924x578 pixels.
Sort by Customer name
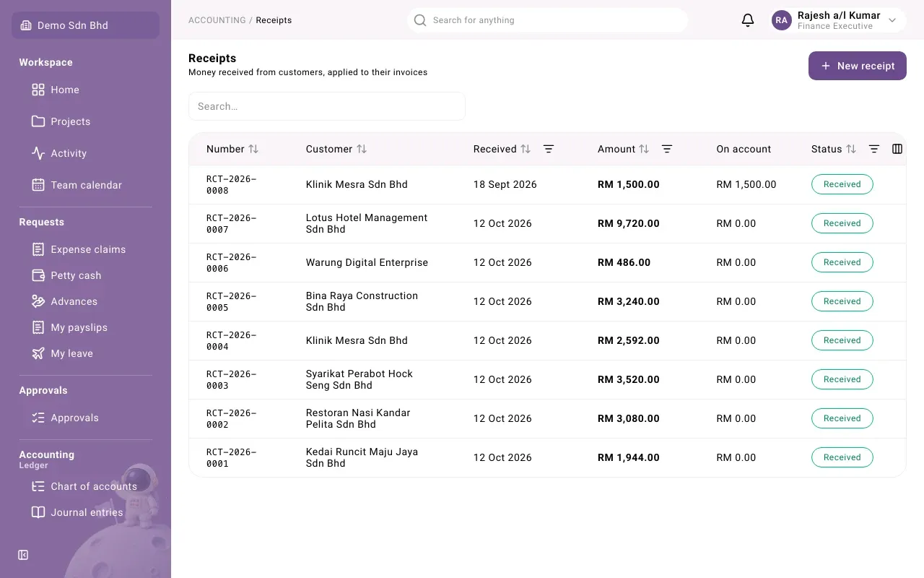coord(362,149)
